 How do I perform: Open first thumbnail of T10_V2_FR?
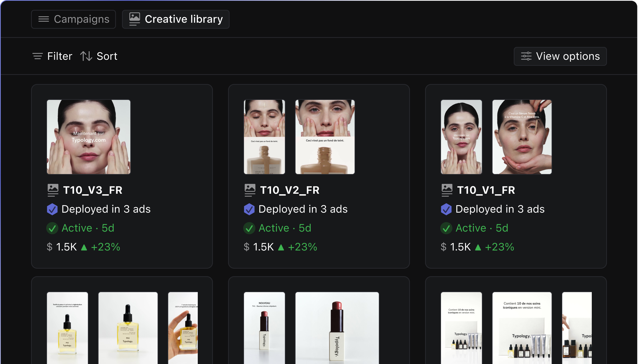(x=264, y=137)
